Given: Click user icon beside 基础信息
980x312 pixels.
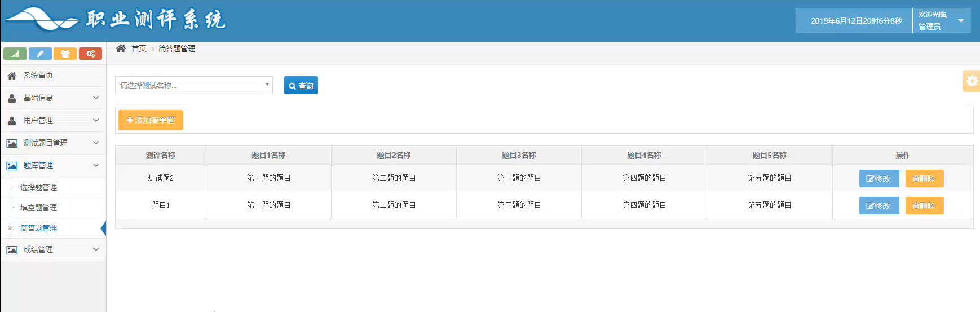Looking at the screenshot, I should [12, 98].
